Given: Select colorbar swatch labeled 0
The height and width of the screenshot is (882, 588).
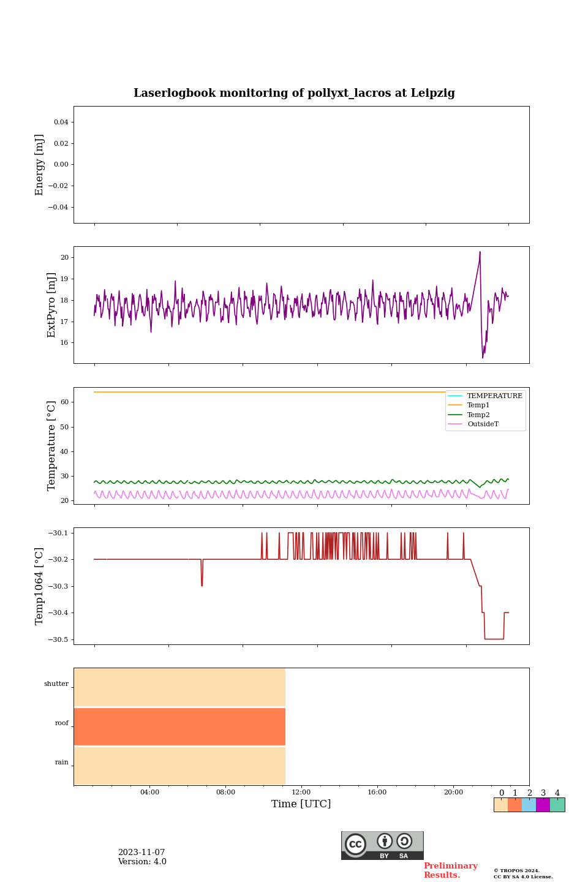Looking at the screenshot, I should pyautogui.click(x=501, y=805).
